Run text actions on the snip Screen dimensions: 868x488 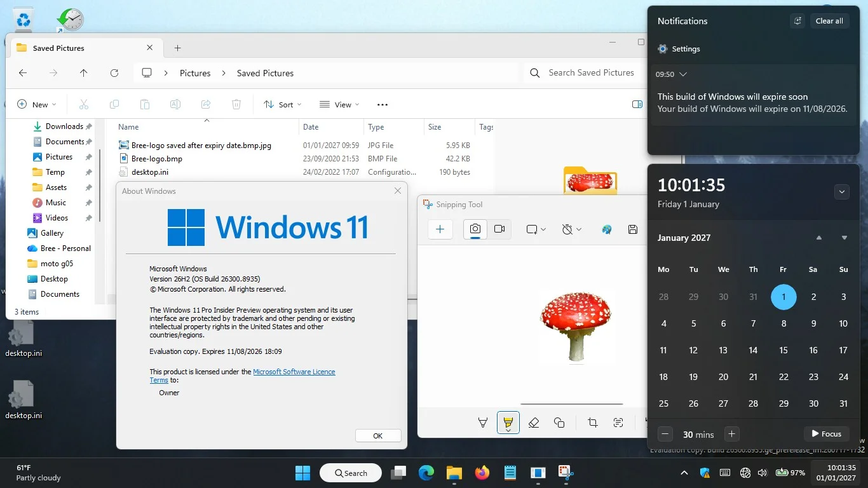[618, 423]
